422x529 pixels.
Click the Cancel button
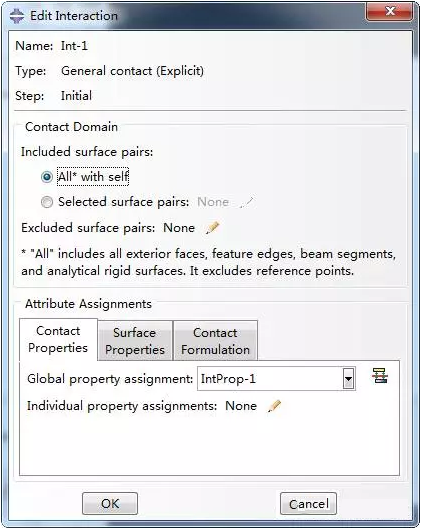click(308, 504)
